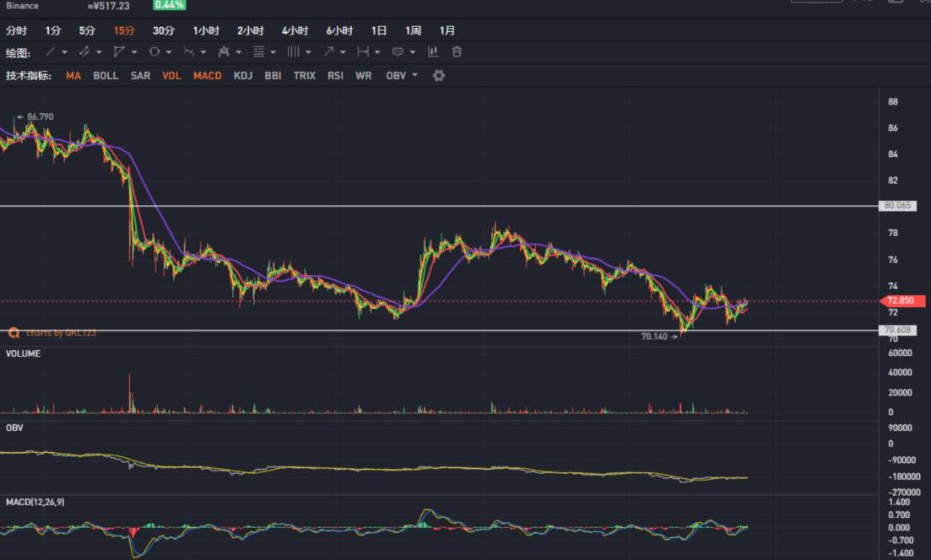Screen dimensions: 931x560
Task: Click the bar chart icon in drawing toolbar
Action: pyautogui.click(x=433, y=51)
